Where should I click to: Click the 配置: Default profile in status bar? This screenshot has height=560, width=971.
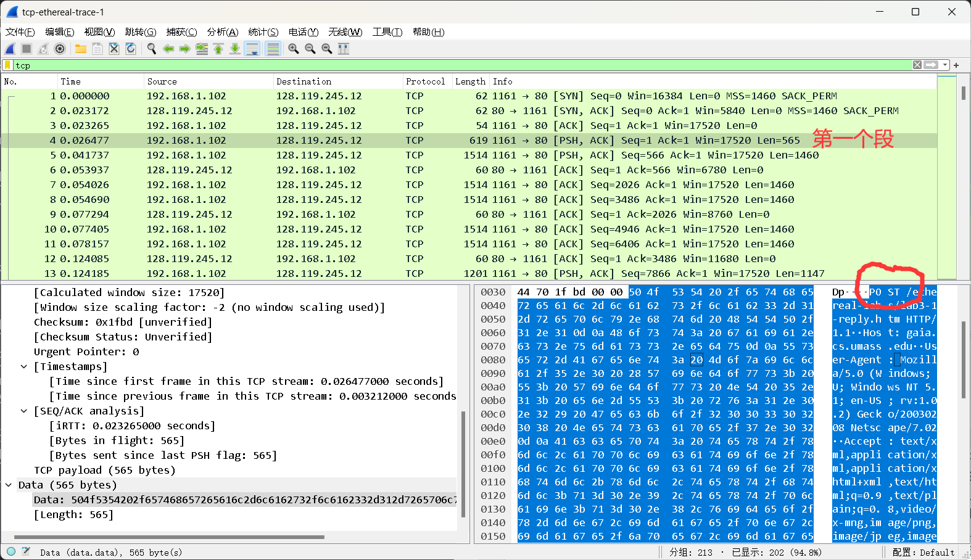(x=923, y=553)
